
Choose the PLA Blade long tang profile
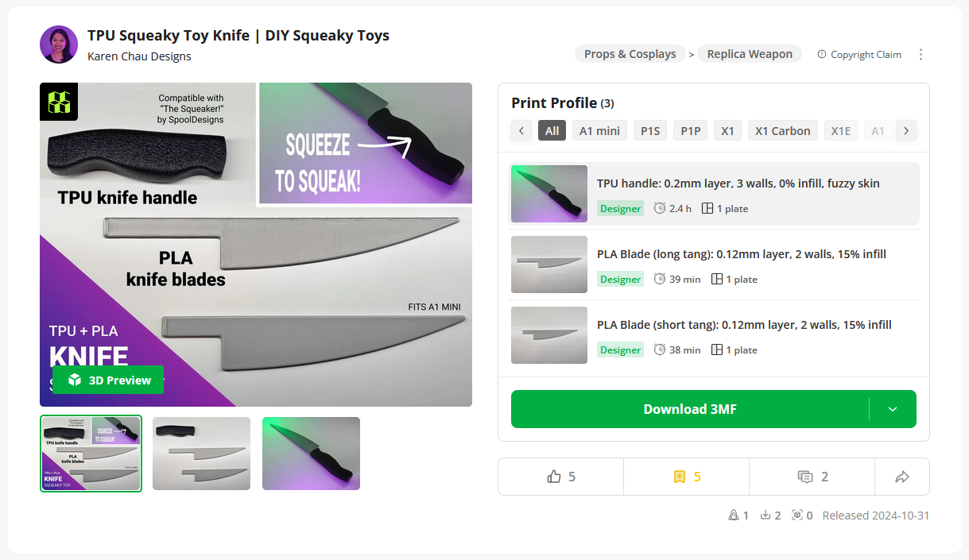[714, 265]
